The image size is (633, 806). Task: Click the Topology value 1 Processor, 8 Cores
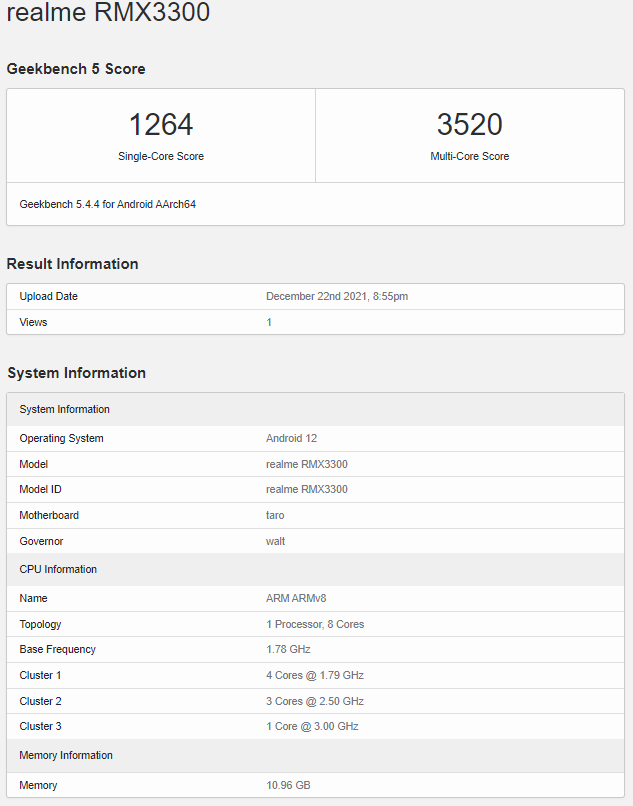coord(315,625)
